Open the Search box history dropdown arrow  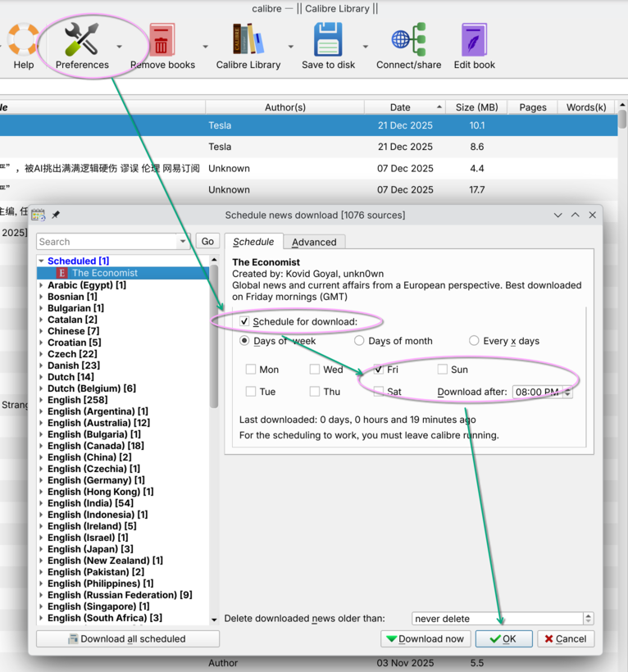183,242
